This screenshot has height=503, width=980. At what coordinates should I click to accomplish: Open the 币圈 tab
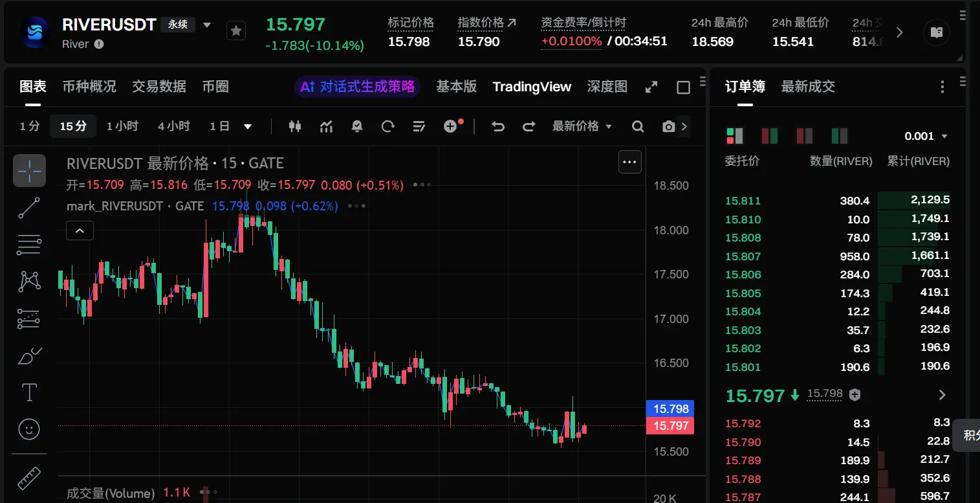215,87
